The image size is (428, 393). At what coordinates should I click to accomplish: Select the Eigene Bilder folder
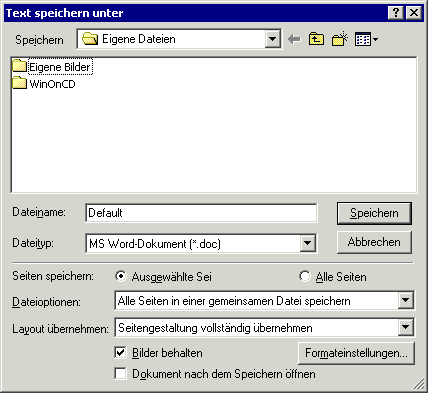(52, 67)
